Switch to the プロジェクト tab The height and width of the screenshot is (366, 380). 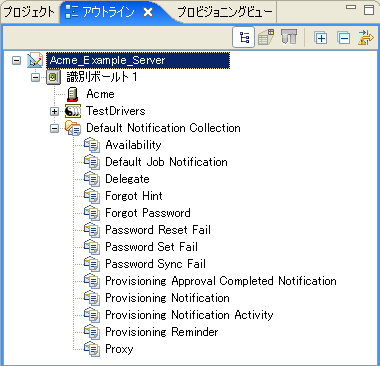[x=29, y=12]
